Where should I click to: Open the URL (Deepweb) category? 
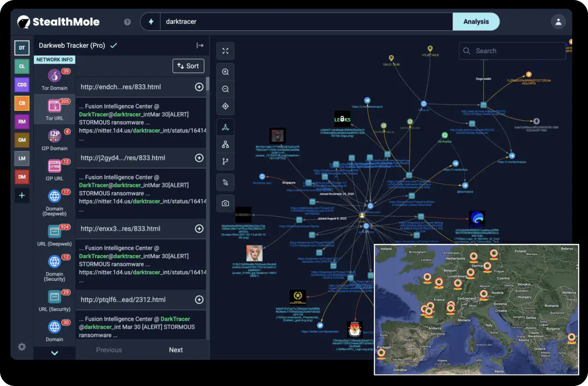55,234
